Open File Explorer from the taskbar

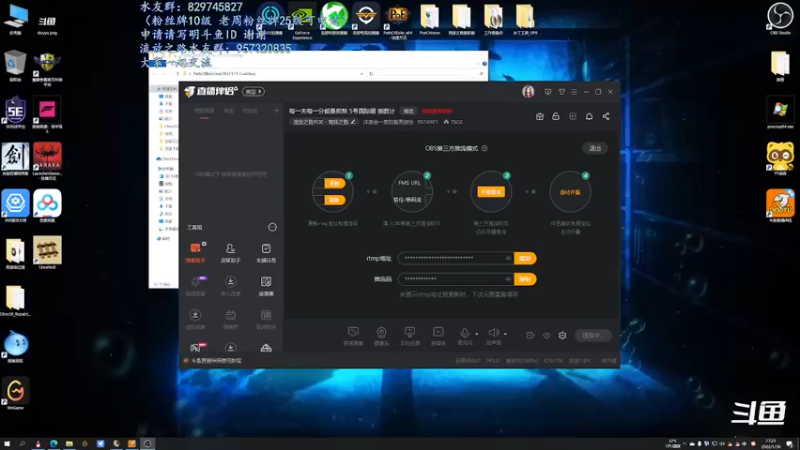point(69,444)
